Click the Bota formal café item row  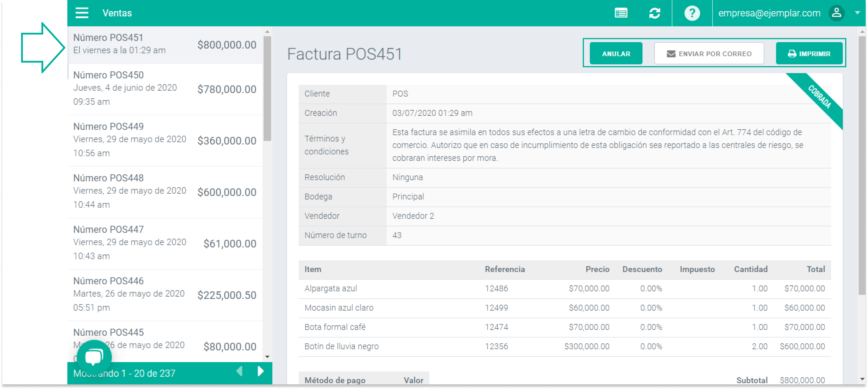[x=564, y=327]
